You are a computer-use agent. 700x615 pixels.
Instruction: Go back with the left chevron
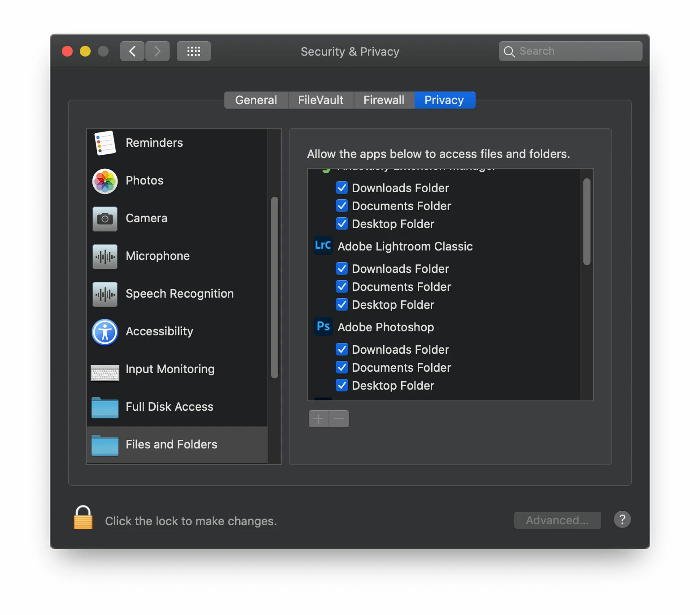click(x=132, y=51)
